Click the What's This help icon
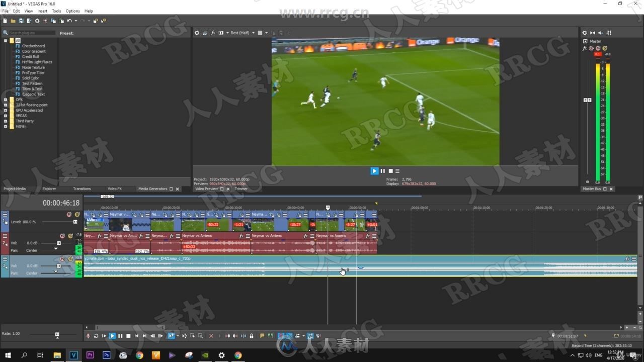Image resolution: width=644 pixels, height=362 pixels. click(103, 21)
